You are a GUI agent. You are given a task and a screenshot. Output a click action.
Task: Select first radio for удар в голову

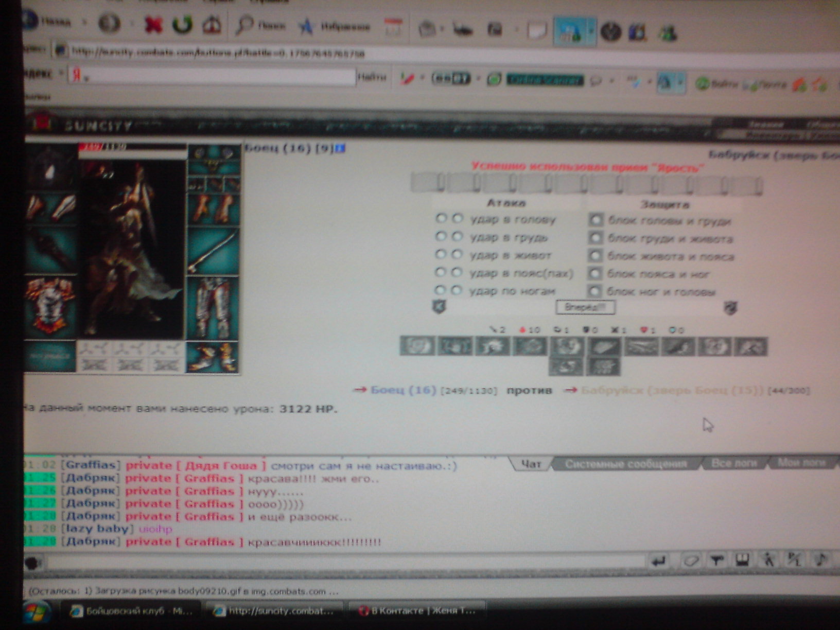[440, 218]
